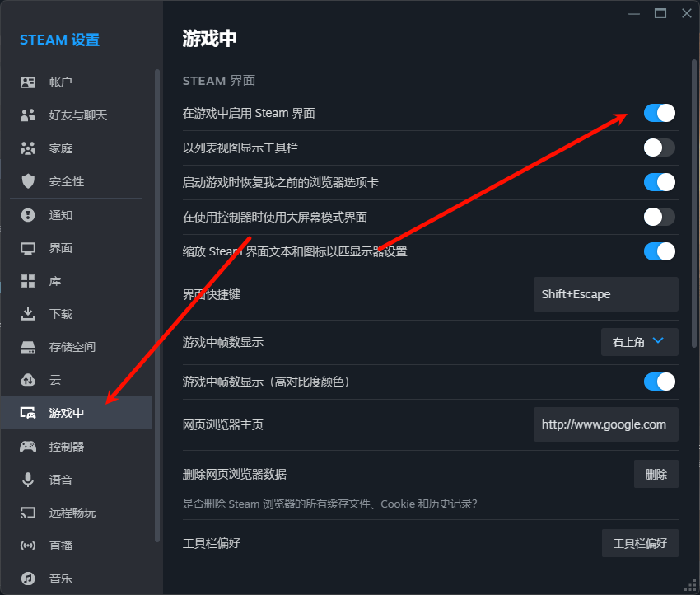Disable 在游戏中启用 Steam 界面 toggle
This screenshot has width=700, height=595.
point(659,113)
